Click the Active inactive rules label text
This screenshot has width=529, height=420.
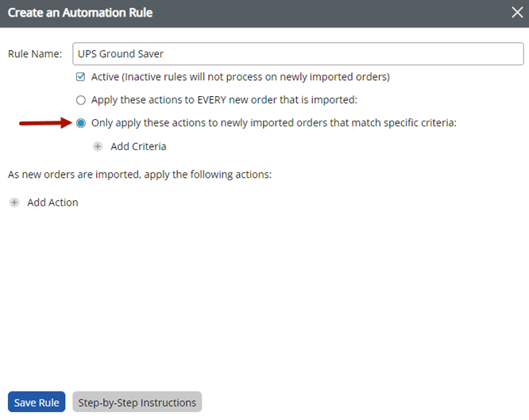(240, 77)
